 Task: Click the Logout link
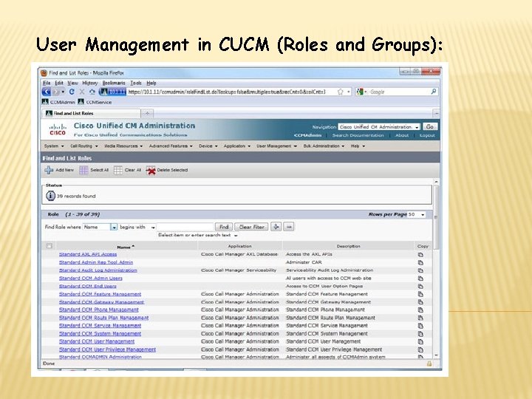point(427,135)
